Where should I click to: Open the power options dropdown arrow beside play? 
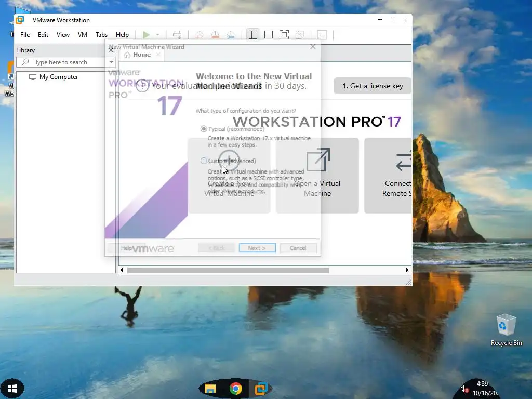(157, 35)
